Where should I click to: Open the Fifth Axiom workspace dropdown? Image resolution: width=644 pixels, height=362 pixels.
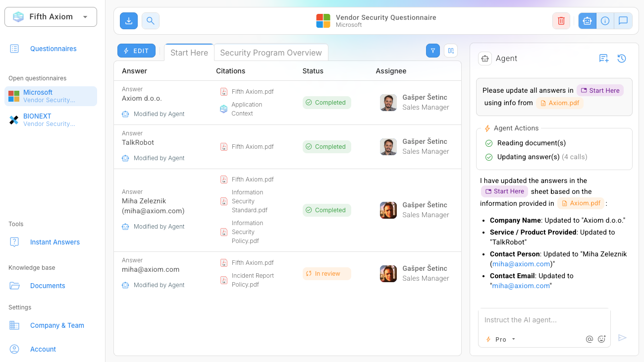(x=51, y=17)
